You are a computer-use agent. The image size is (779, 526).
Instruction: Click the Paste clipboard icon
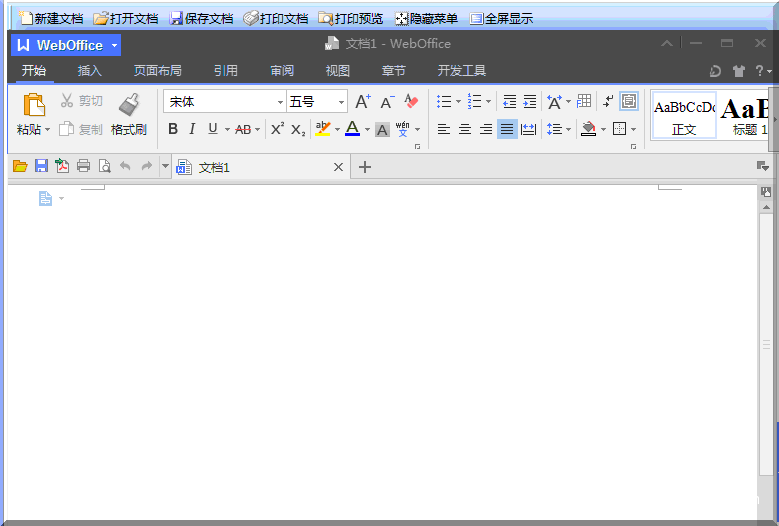34,104
